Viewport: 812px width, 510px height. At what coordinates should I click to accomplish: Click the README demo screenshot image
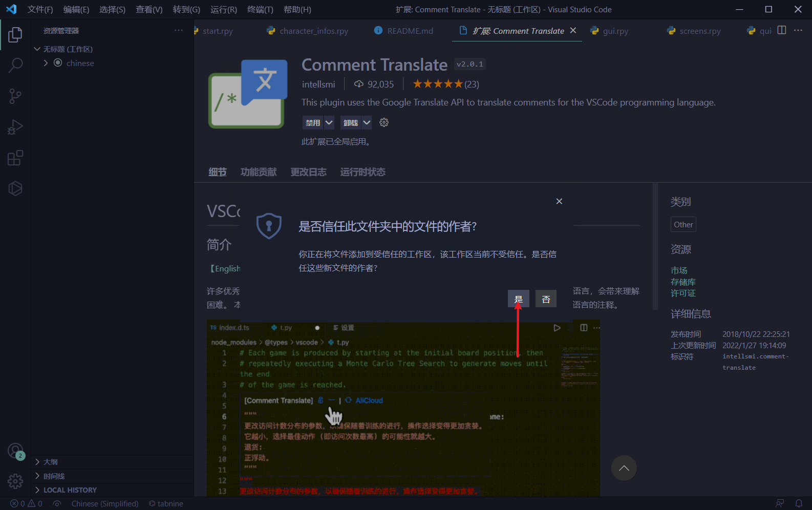[x=403, y=409]
